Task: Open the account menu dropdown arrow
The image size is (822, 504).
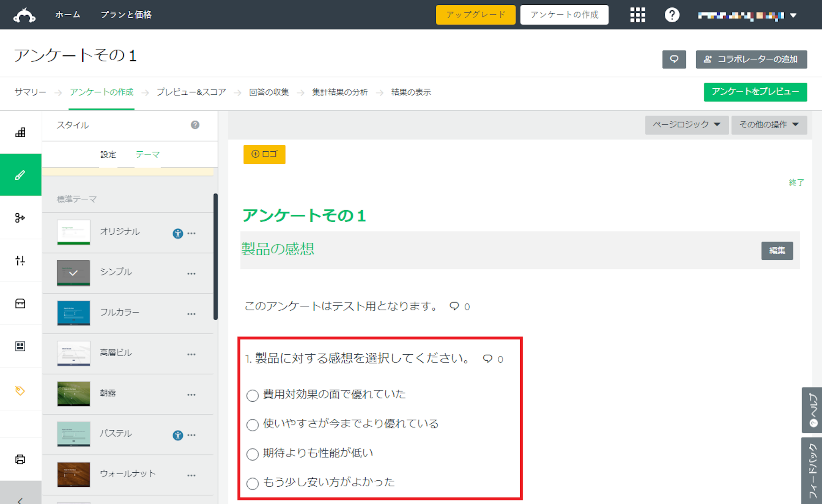Action: [x=793, y=15]
